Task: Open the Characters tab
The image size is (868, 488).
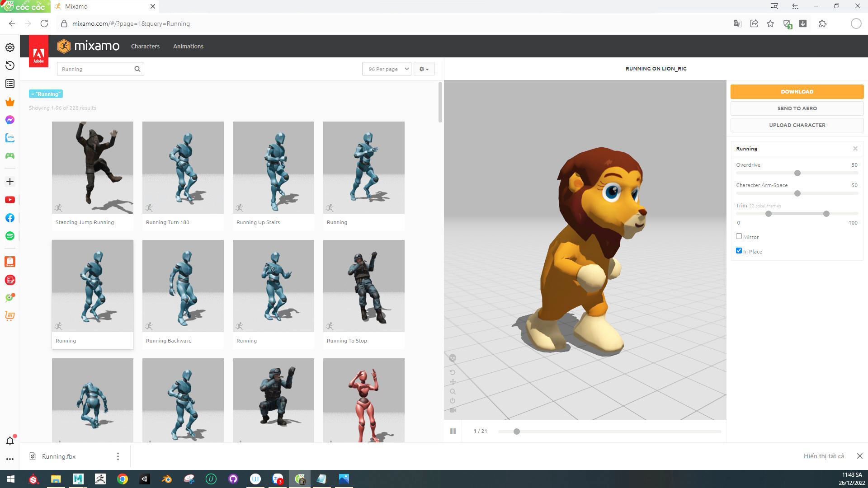Action: pos(145,46)
